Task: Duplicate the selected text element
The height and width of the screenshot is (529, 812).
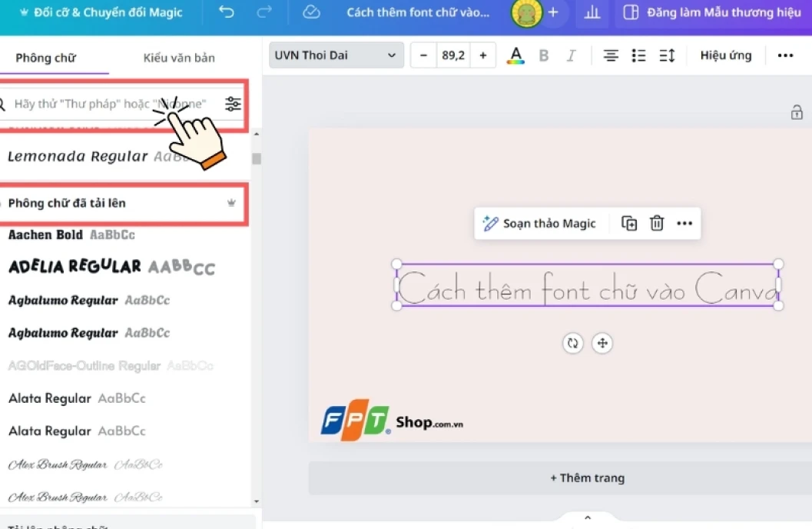Action: (x=629, y=223)
